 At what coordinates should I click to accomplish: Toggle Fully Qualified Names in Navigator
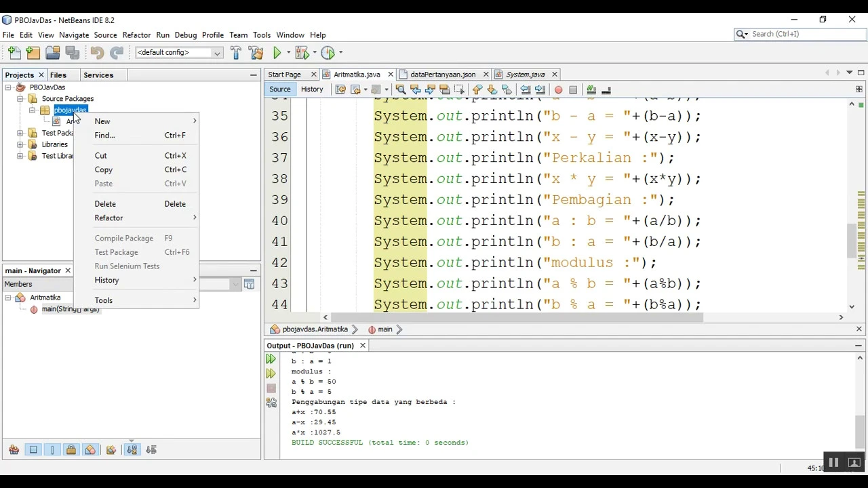(x=111, y=449)
